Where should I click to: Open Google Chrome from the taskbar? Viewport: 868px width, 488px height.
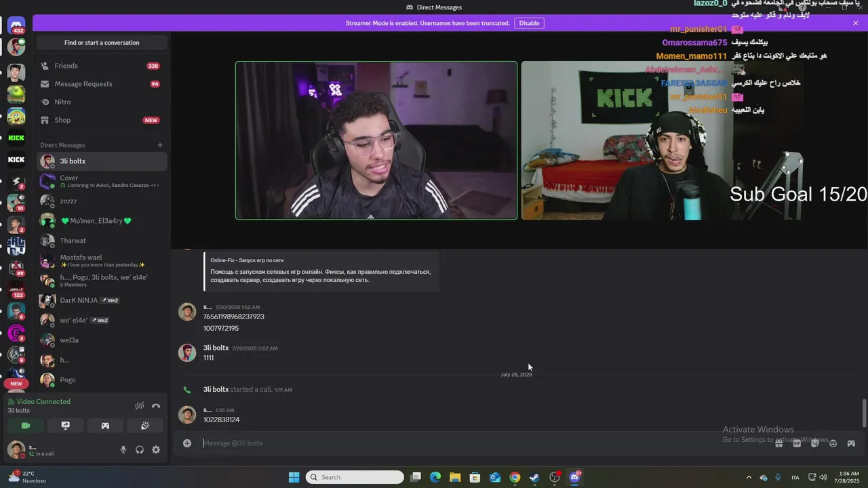[515, 477]
